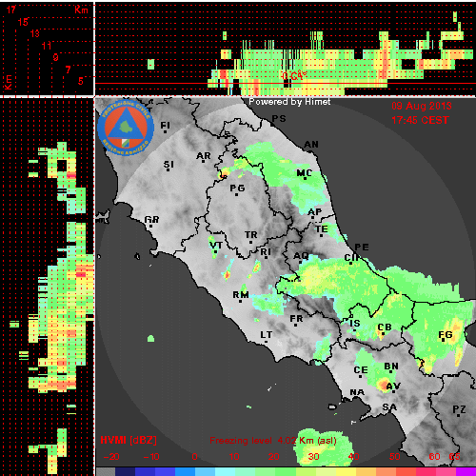Click the TR city label on the map

pos(251,235)
